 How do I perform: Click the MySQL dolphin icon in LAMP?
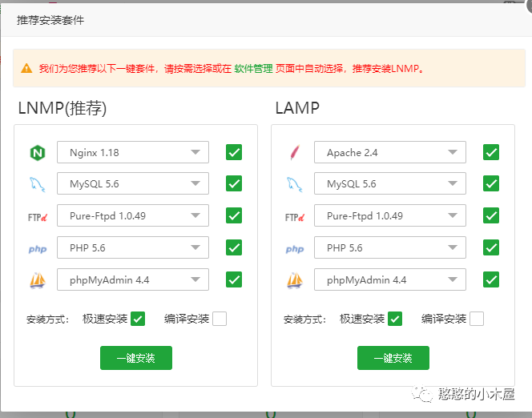295,184
